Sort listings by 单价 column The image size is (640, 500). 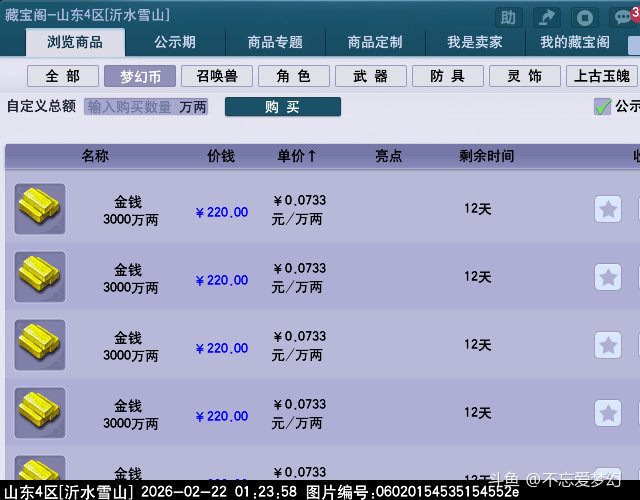coord(297,156)
